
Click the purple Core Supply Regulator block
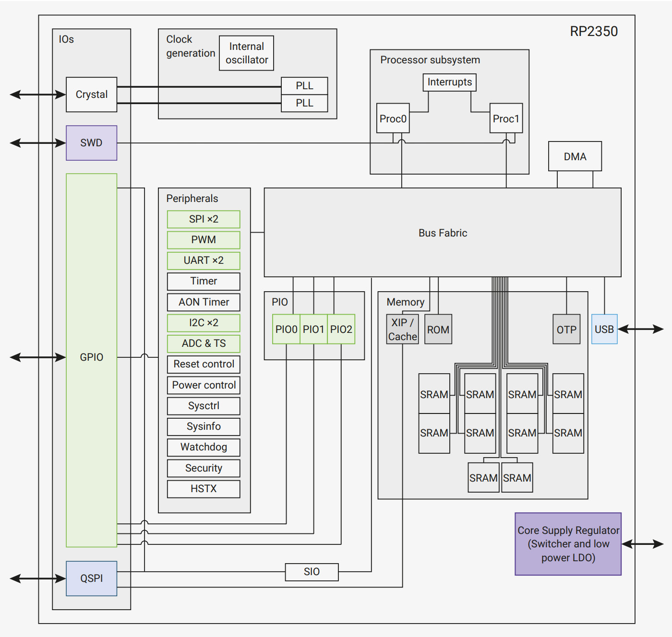568,544
